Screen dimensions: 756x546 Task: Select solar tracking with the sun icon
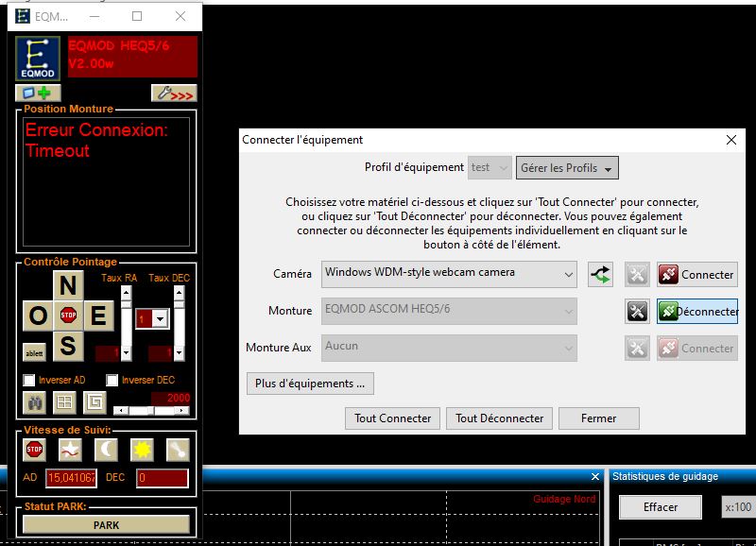pyautogui.click(x=142, y=450)
